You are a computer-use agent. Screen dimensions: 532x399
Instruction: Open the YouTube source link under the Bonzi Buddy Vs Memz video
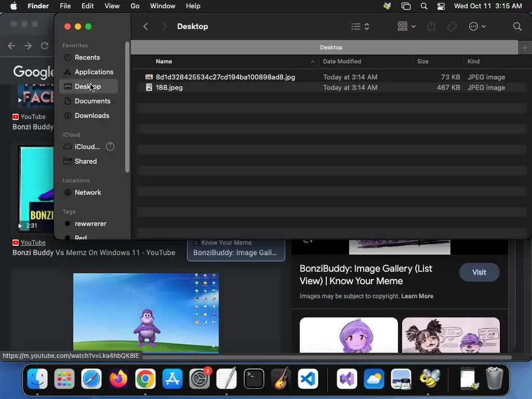pyautogui.click(x=33, y=243)
